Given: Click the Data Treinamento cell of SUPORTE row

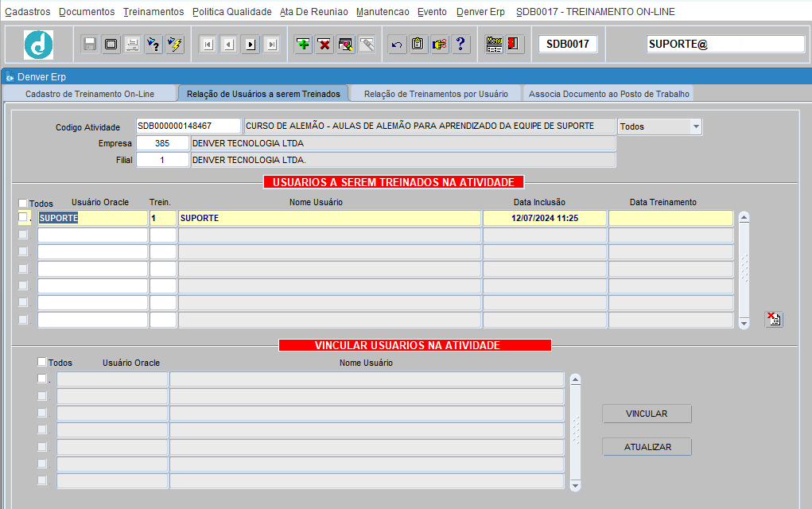Looking at the screenshot, I should tap(671, 218).
